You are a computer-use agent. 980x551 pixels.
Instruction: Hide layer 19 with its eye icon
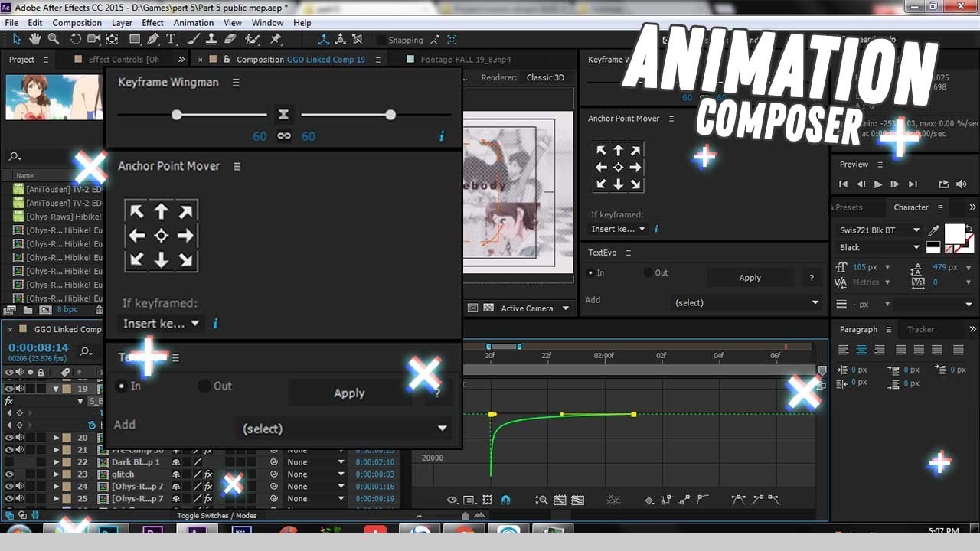(9, 389)
